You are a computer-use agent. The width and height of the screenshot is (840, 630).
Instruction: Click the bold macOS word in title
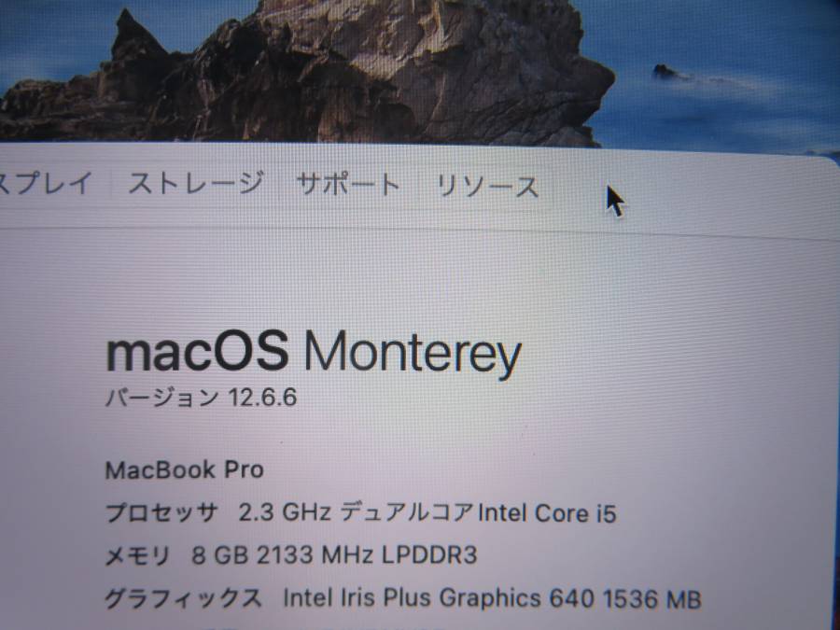197,352
